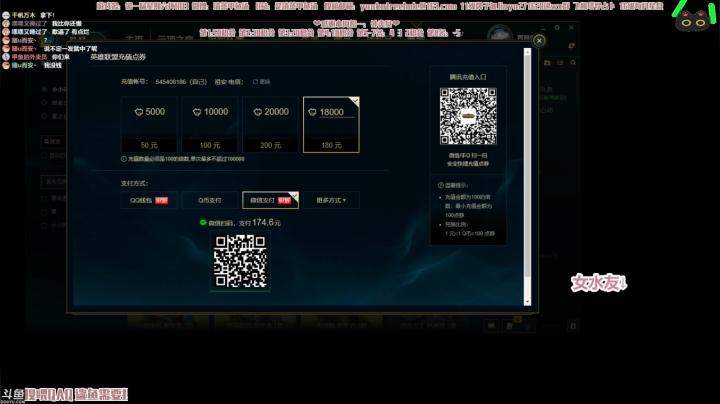720x404 pixels.
Task: Open the dropdown box in the client's left panel
Action: click(x=54, y=182)
